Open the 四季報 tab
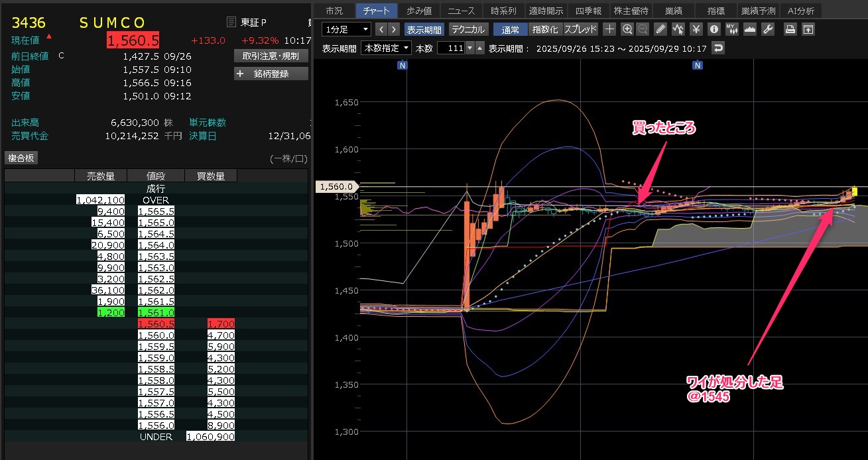The height and width of the screenshot is (460, 868). click(587, 11)
